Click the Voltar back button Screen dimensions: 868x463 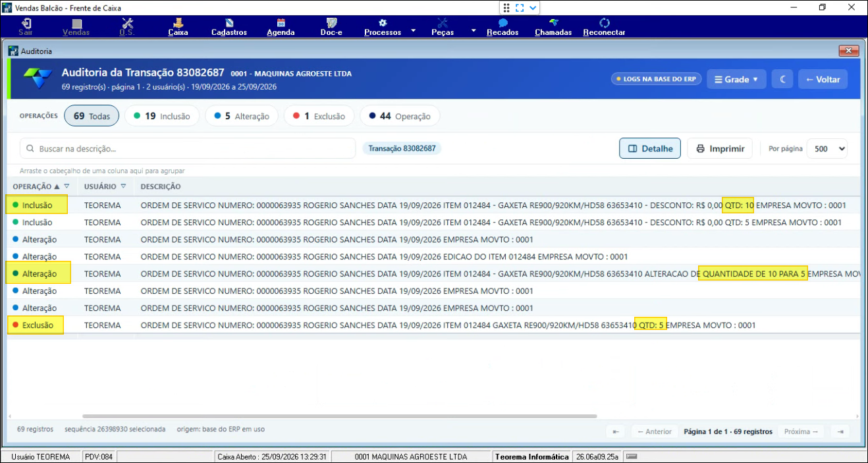click(823, 80)
